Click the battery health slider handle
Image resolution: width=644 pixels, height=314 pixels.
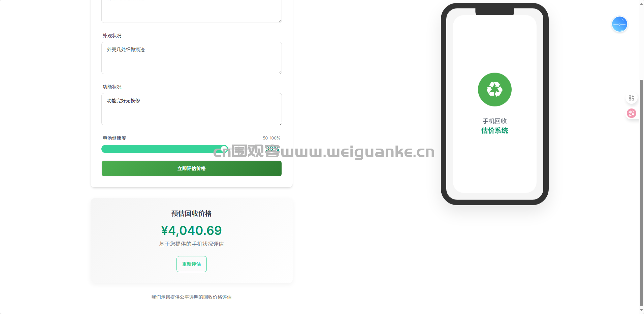224,149
